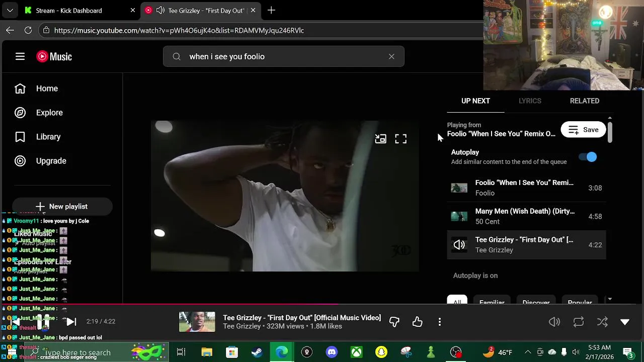Click the Many Men queue item thumbnail
Screen dimensions: 644x362
point(459,217)
